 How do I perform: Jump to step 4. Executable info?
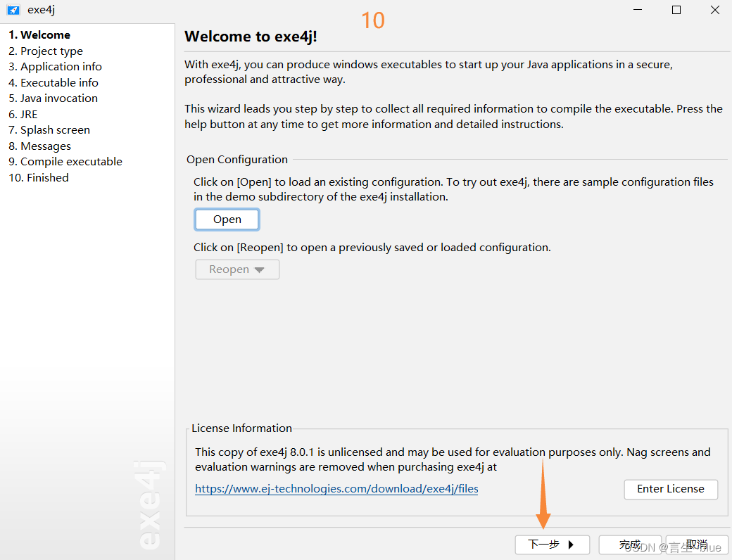[x=53, y=82]
